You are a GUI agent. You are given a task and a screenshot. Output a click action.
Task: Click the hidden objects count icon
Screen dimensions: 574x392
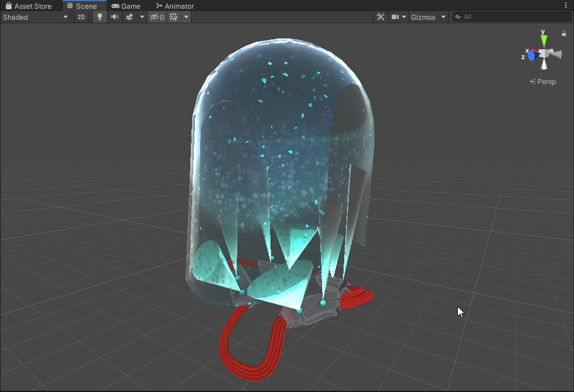[156, 17]
